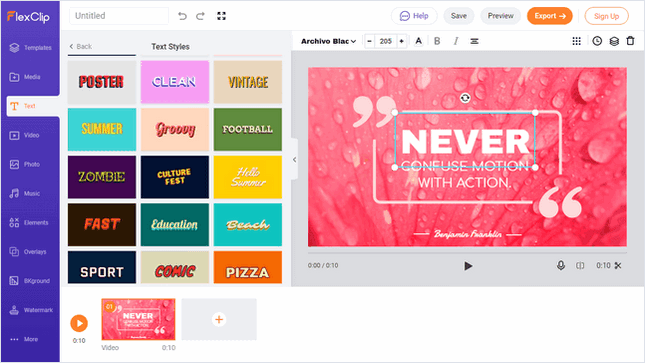Screen dimensions: 645x363
Task: Open the text color A icon
Action: pos(418,41)
